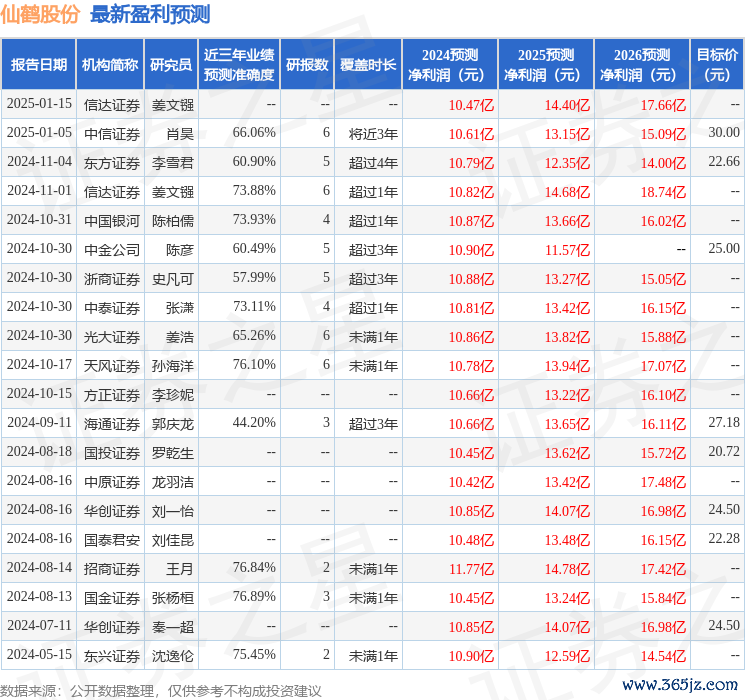This screenshot has width=745, height=700.
Task: Click 2026 forecast 18.74亿
Action: coord(663,192)
